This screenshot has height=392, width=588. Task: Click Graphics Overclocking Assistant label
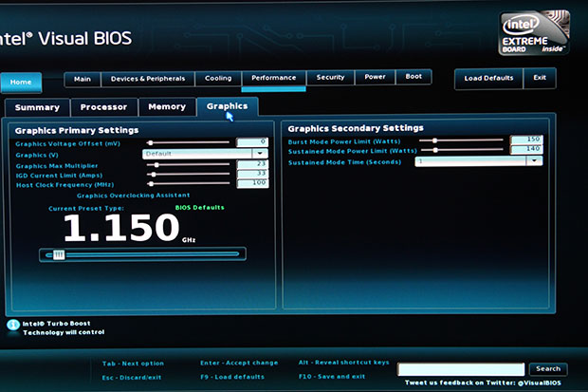133,196
